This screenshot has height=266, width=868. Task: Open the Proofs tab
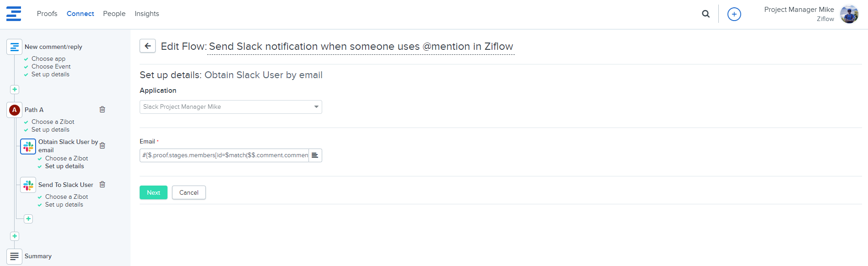pos(47,14)
